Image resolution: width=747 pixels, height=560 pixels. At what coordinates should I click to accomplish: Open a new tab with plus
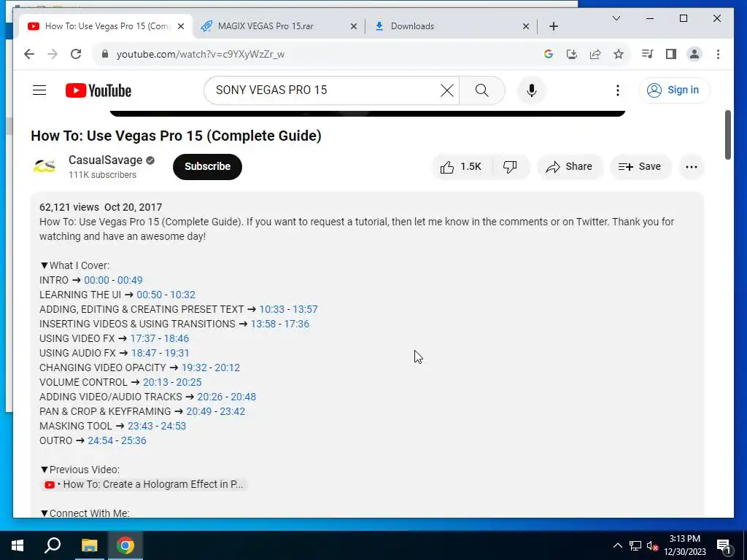[x=553, y=26]
